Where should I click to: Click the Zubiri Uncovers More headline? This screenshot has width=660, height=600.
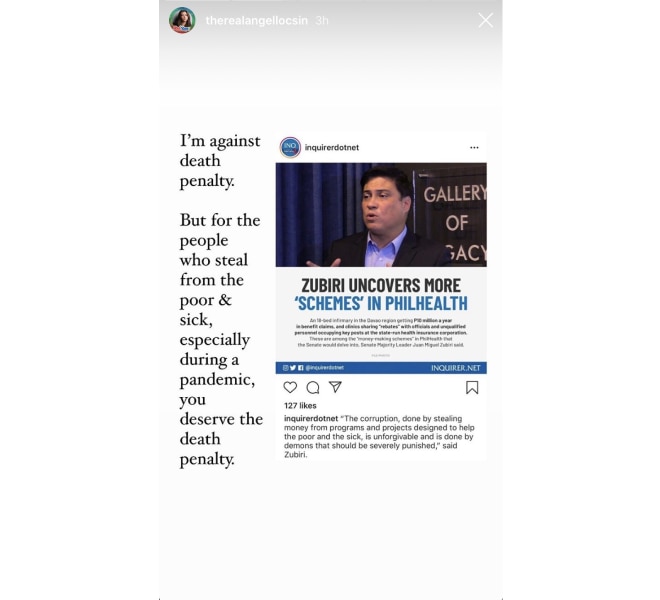pyautogui.click(x=381, y=294)
